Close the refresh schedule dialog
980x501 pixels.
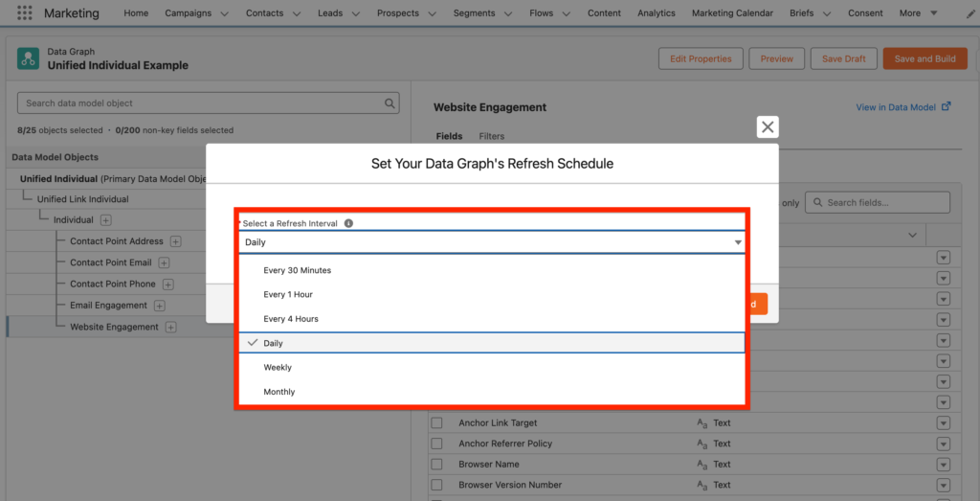point(768,127)
